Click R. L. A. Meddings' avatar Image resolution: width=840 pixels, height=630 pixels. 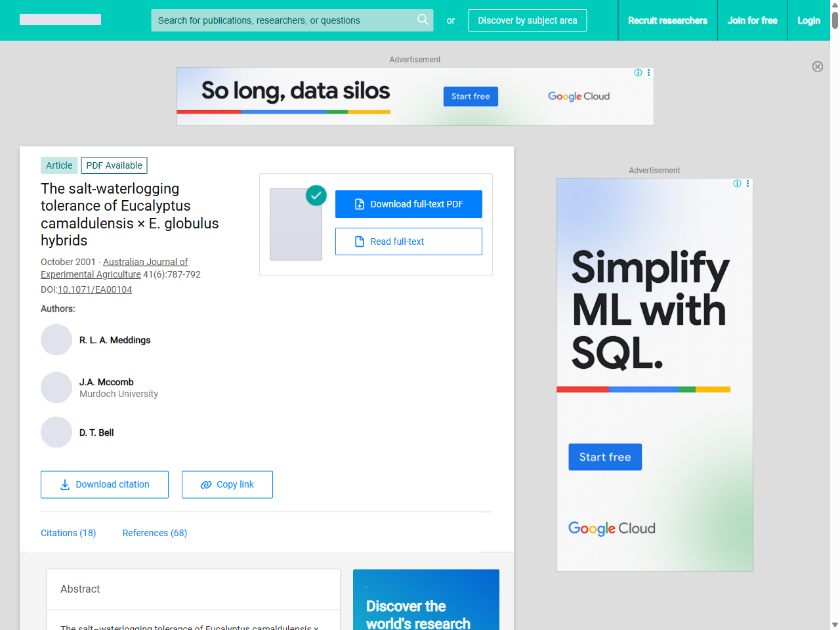pyautogui.click(x=56, y=340)
